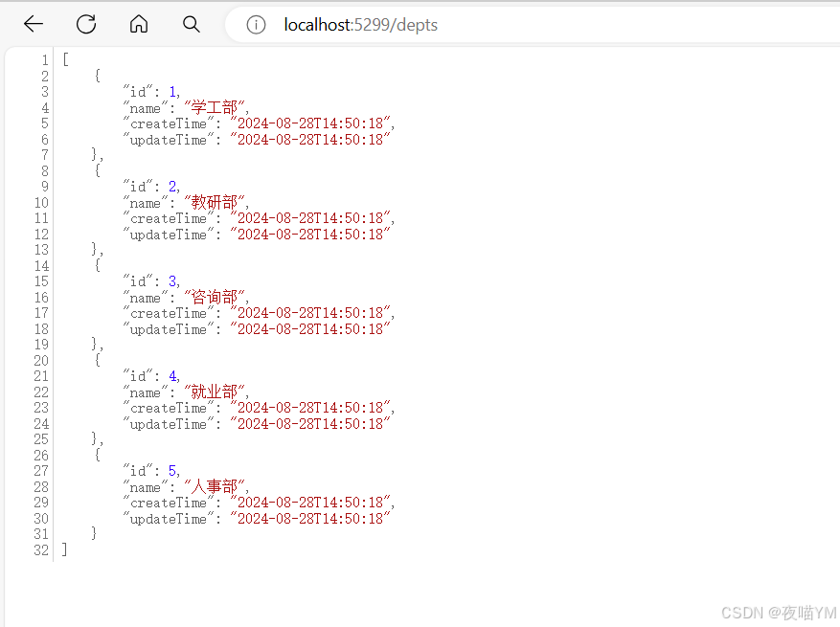The width and height of the screenshot is (840, 627).
Task: Select the department name "人事部"
Action: click(x=215, y=486)
